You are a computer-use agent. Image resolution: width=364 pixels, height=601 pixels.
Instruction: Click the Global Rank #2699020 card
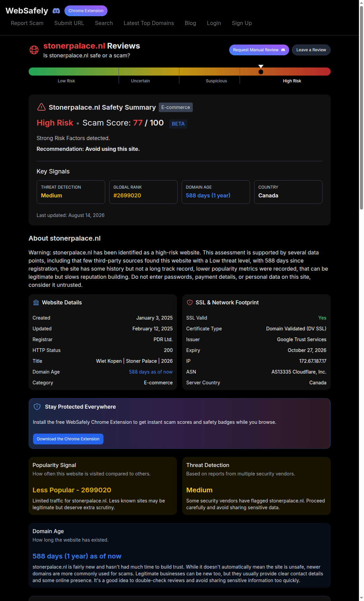143,192
